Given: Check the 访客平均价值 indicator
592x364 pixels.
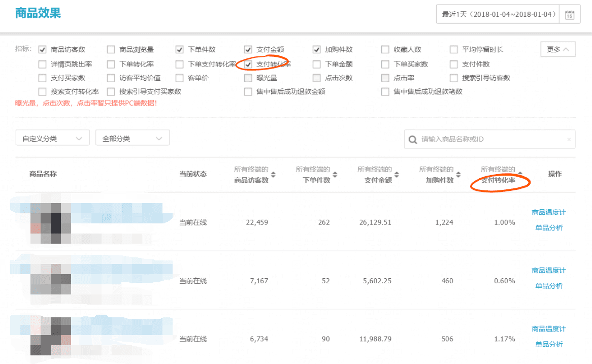Looking at the screenshot, I should tap(111, 78).
